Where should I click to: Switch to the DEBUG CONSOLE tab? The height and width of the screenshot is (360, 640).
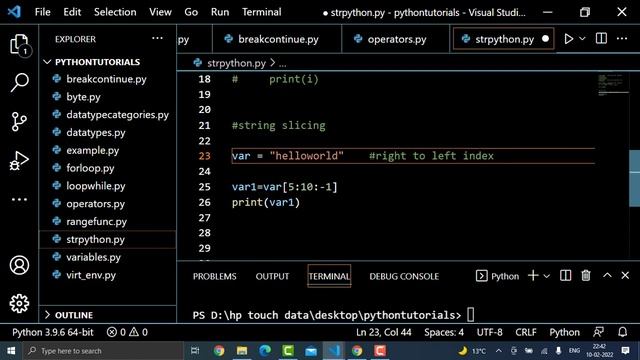point(404,276)
